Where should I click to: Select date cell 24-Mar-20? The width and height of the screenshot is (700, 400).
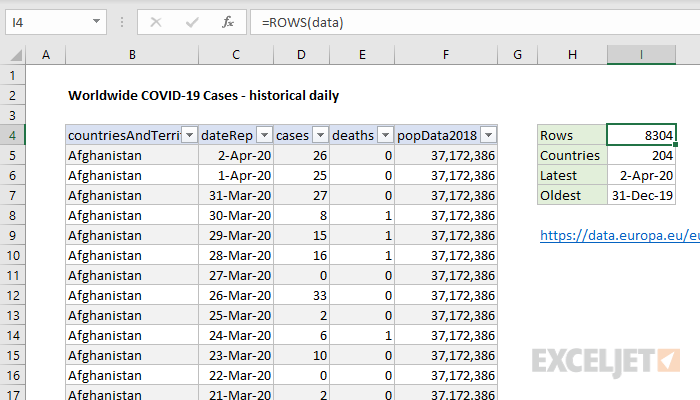236,335
